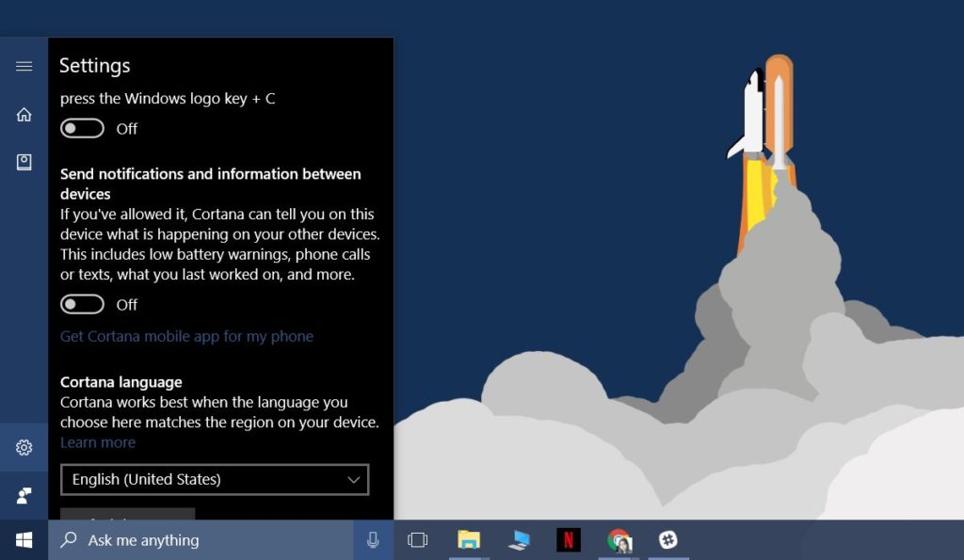Viewport: 964px width, 560px height.
Task: Open the Netflix app from the taskbar
Action: 570,539
